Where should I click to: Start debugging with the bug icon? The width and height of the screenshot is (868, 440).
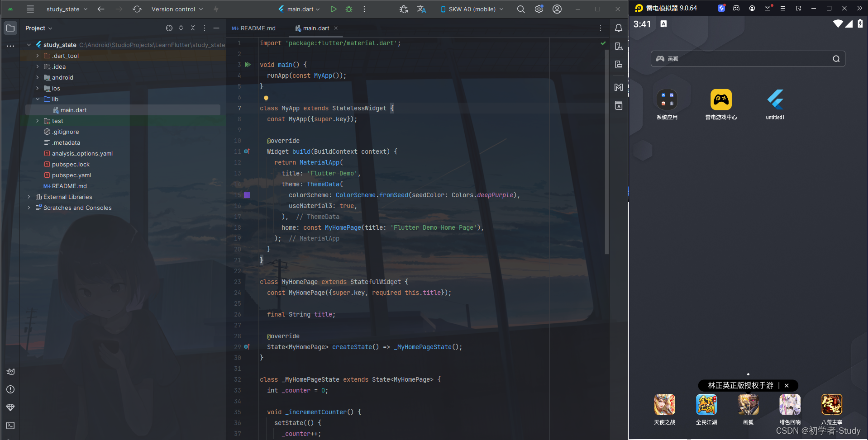[349, 9]
